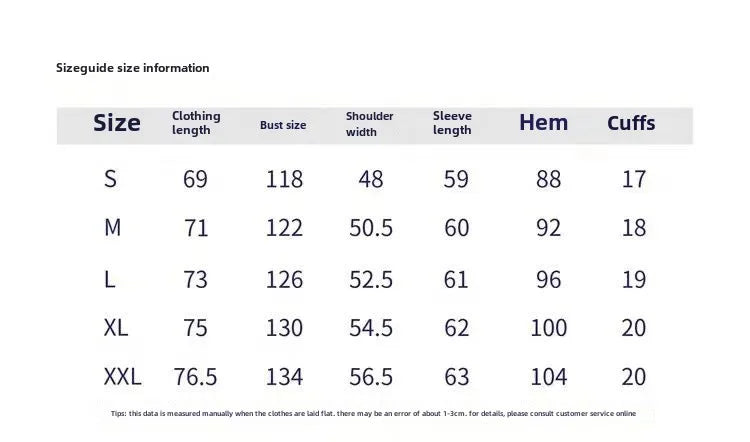750x442 pixels.
Task: Click the 76.5 clothing length value
Action: point(195,376)
